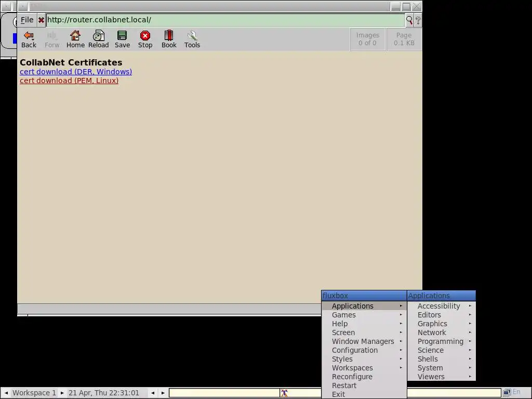
Task: Open the Tools wrench menu
Action: [x=192, y=39]
